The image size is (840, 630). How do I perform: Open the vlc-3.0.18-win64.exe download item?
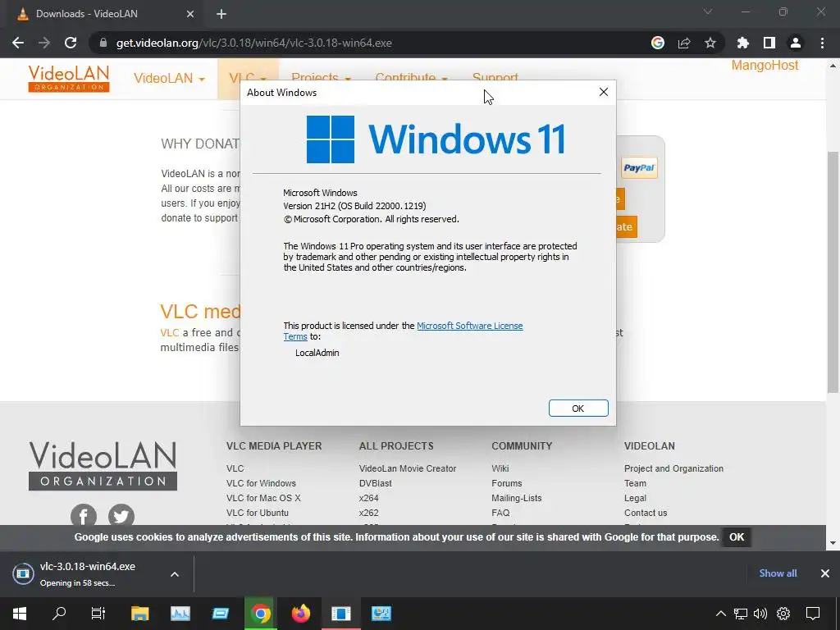pyautogui.click(x=87, y=573)
